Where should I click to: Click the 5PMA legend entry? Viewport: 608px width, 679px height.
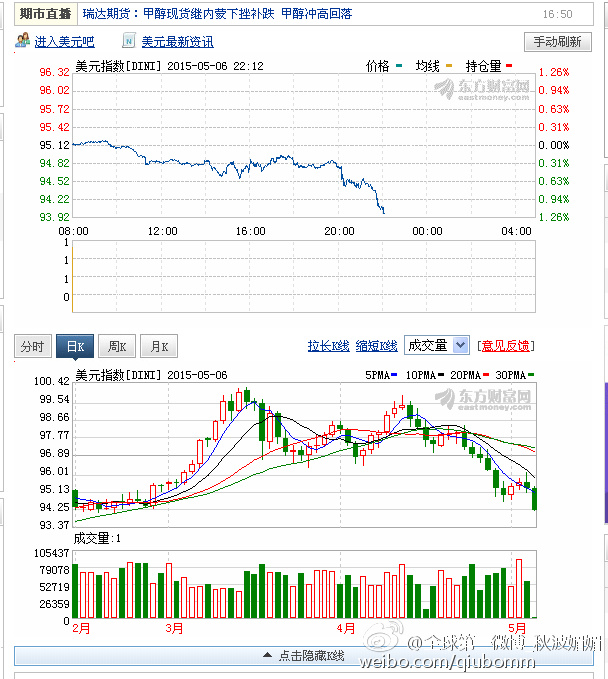point(381,375)
